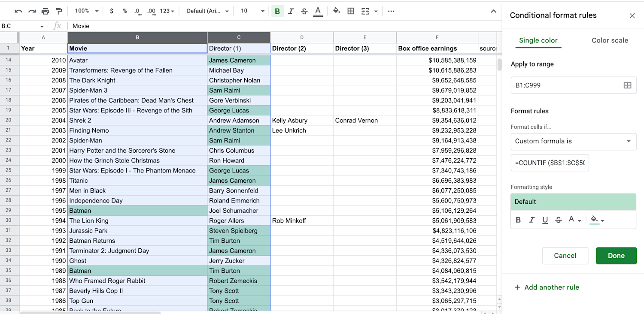Select the Christopher Nolan cell
Viewport: 644px width, 314px height.
[x=239, y=80]
